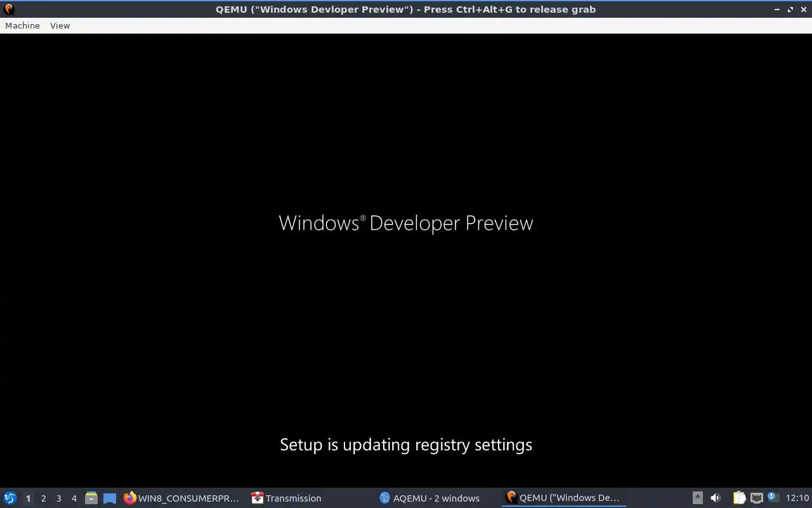Screen dimensions: 812x508
Task: Activate Firefox WIN8_CONSUMERPR taskbar entry
Action: tap(182, 498)
